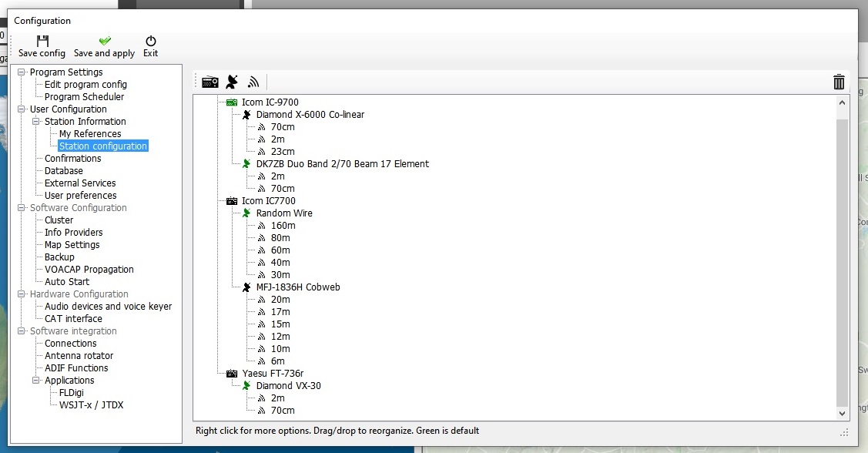868x453 pixels.
Task: Click the station list vertical scrollbar thumb
Action: (842, 263)
